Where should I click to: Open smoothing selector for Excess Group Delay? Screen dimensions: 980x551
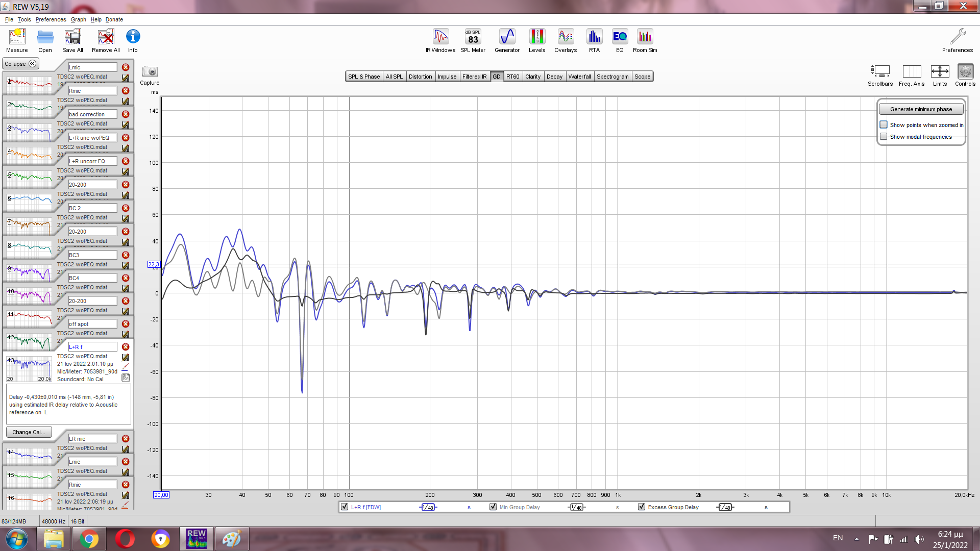725,507
